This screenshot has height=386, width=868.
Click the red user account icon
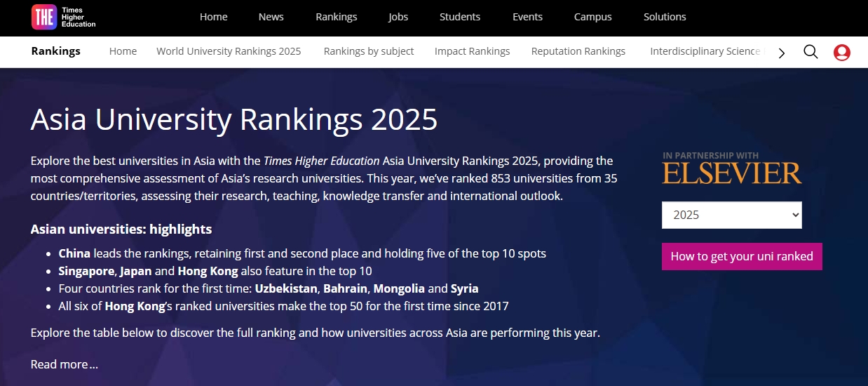(841, 52)
